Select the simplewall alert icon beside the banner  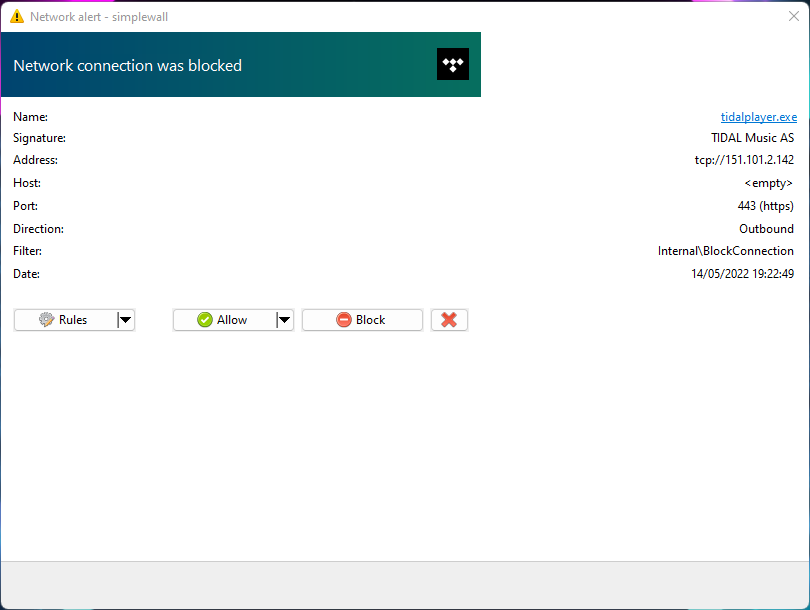coord(15,16)
